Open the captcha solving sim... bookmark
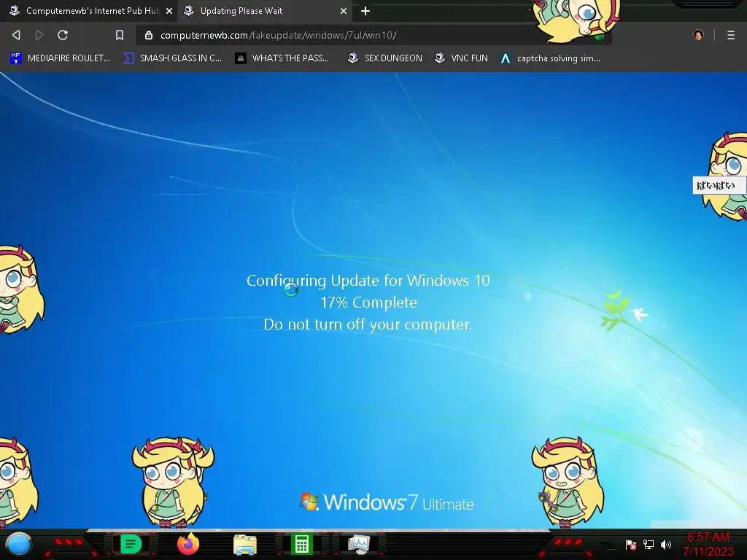Image resolution: width=747 pixels, height=560 pixels. tap(550, 58)
